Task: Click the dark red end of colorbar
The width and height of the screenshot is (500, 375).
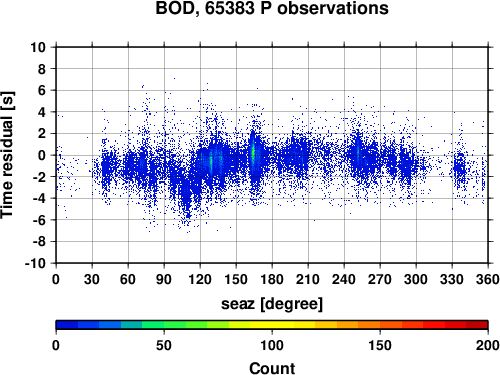Action: [477, 325]
